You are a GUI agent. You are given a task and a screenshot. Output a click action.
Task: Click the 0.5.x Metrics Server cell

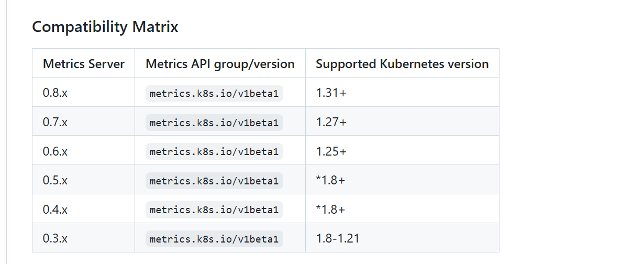[55, 180]
